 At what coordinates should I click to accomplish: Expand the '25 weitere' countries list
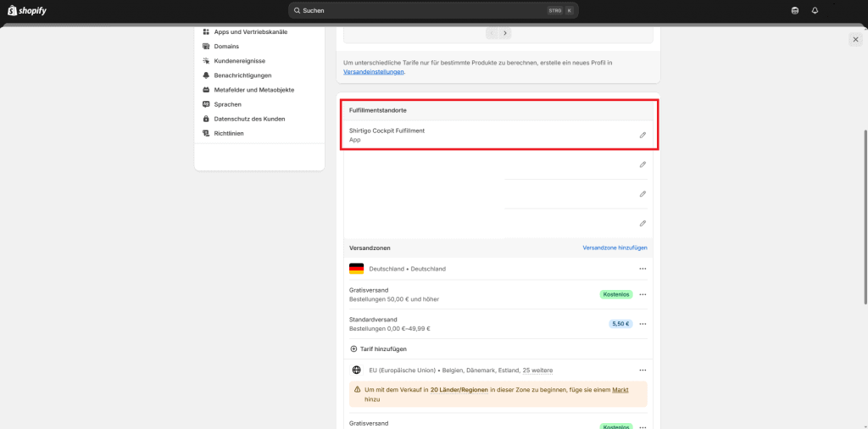[537, 370]
